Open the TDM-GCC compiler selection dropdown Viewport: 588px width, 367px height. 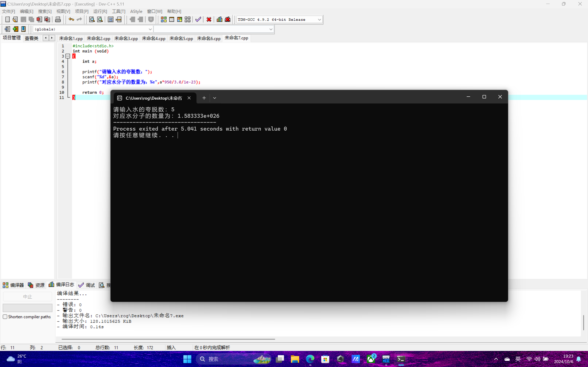click(319, 20)
